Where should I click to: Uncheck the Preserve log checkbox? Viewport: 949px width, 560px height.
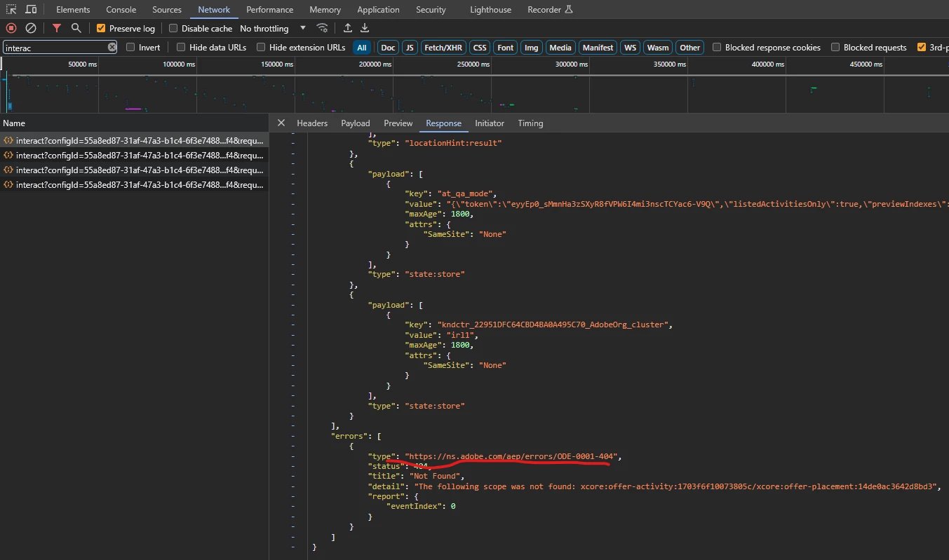click(x=101, y=29)
